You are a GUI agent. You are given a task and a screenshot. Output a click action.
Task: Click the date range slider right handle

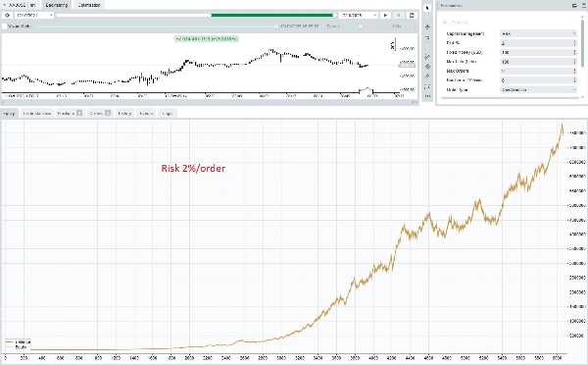pyautogui.click(x=334, y=15)
